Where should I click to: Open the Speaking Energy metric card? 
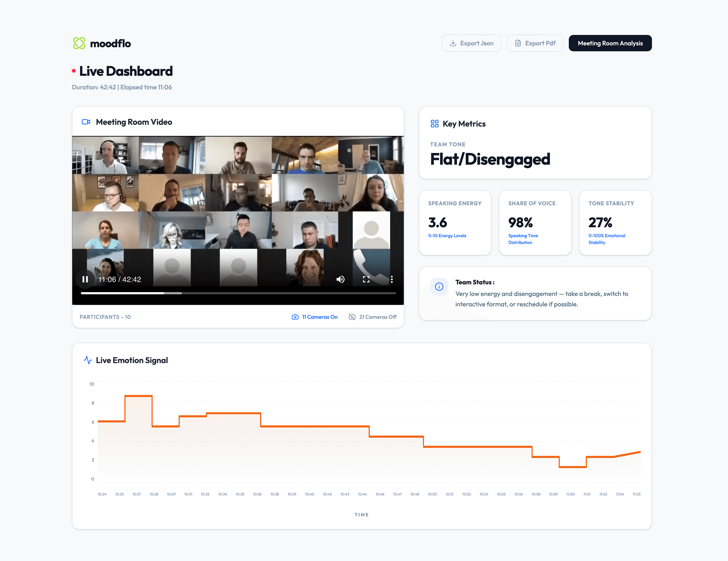point(455,222)
